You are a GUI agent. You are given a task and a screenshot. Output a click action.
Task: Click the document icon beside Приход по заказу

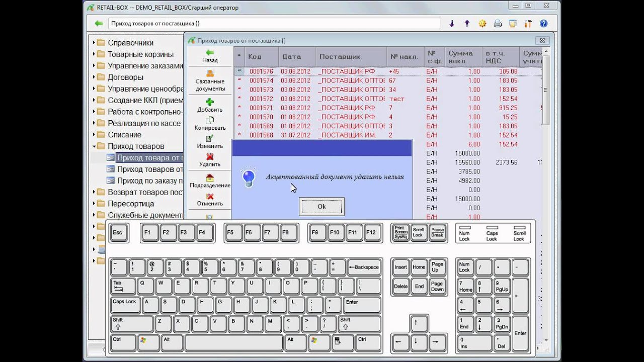(x=110, y=180)
